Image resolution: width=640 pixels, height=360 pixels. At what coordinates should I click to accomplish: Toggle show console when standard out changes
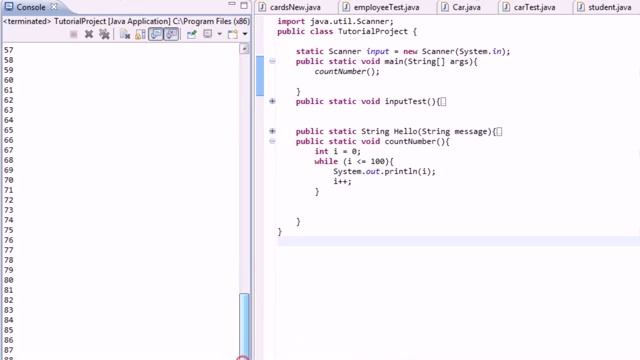pos(156,34)
